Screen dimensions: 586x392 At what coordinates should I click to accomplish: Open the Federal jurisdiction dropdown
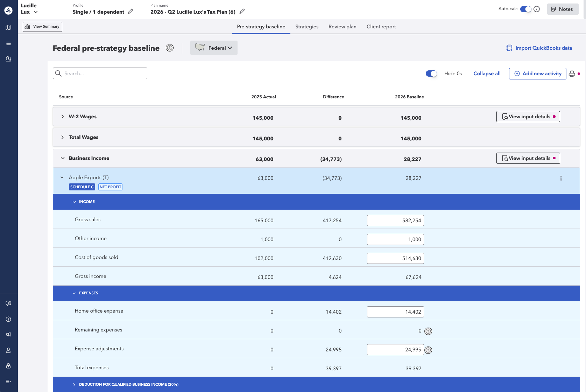[x=214, y=48]
